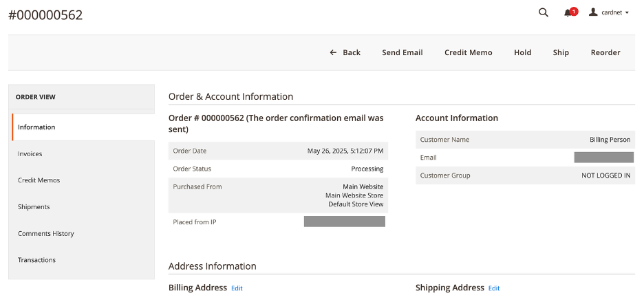Open the search magnifier icon

click(x=544, y=12)
